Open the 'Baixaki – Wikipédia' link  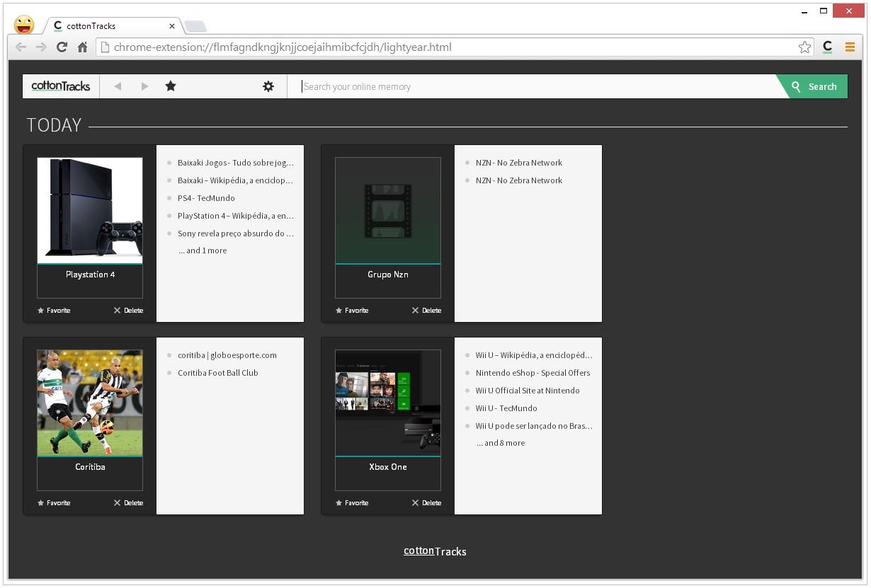click(x=235, y=180)
